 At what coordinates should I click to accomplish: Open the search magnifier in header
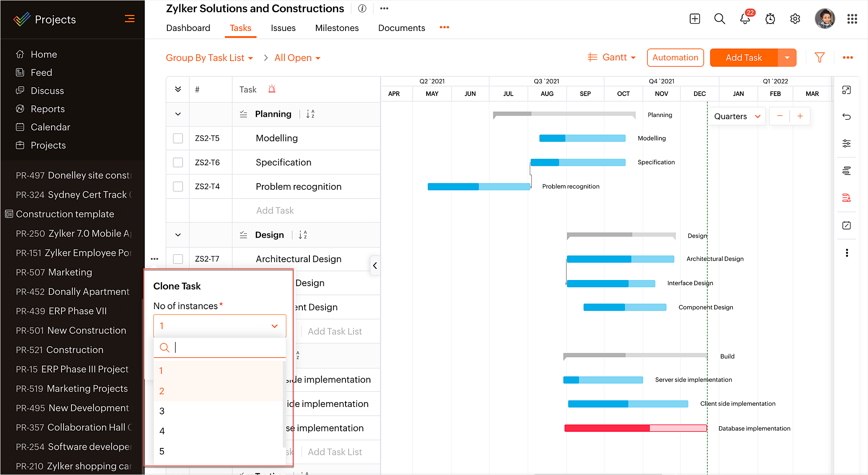tap(719, 19)
